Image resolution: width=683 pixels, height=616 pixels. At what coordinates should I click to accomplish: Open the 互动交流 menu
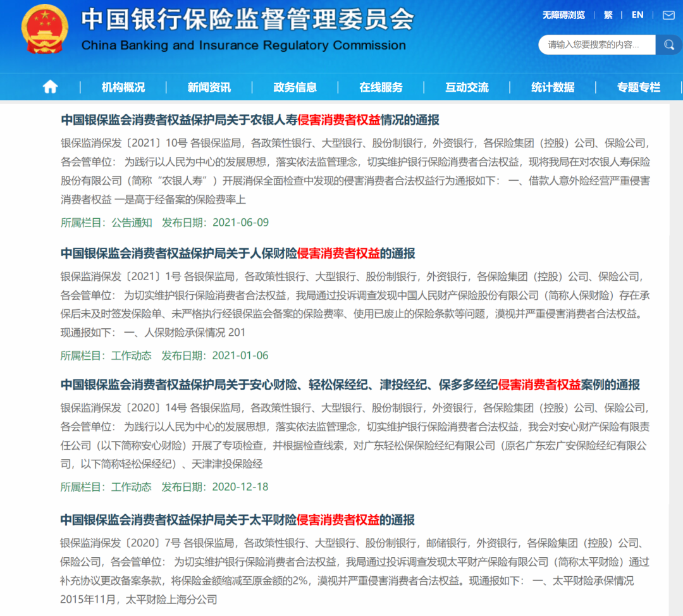pyautogui.click(x=467, y=87)
